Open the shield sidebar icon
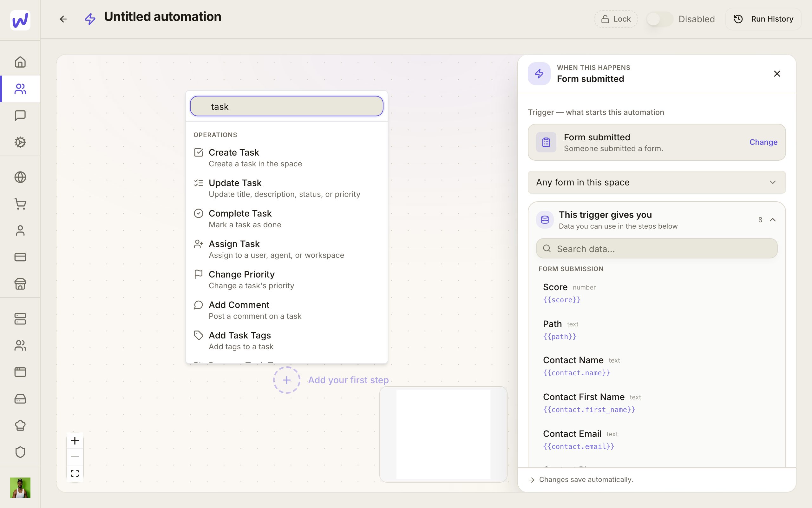 [x=20, y=452]
